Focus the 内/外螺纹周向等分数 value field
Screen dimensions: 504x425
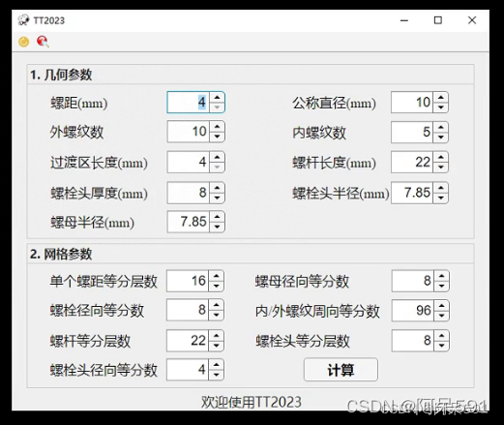413,310
